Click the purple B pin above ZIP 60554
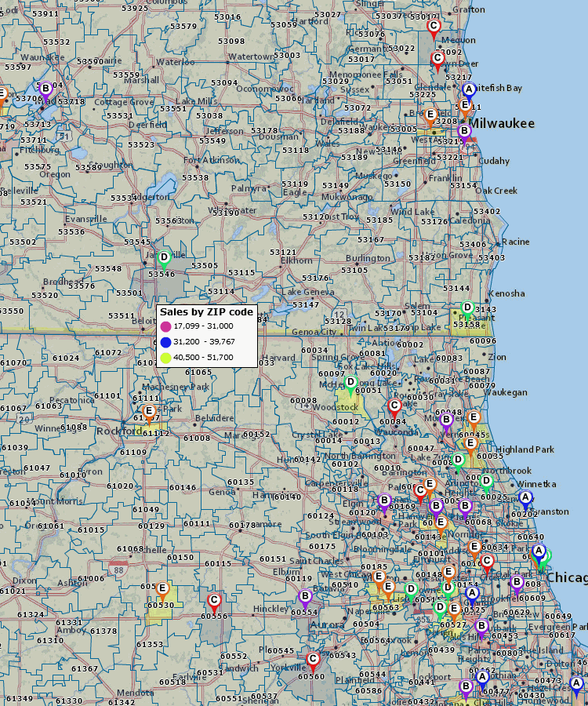588x706 pixels. tap(306, 597)
